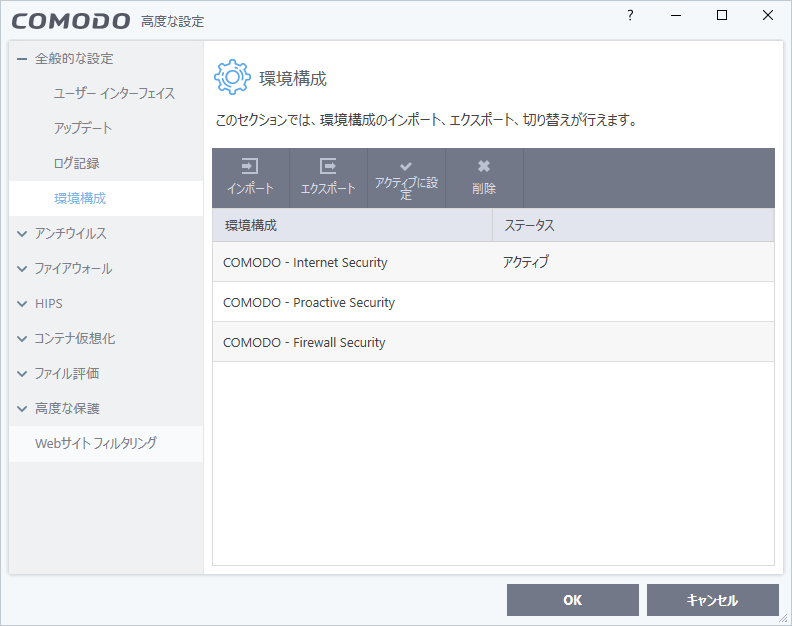This screenshot has height=626, width=792.
Task: Expand the ファイアウォール section
Action: [x=22, y=269]
